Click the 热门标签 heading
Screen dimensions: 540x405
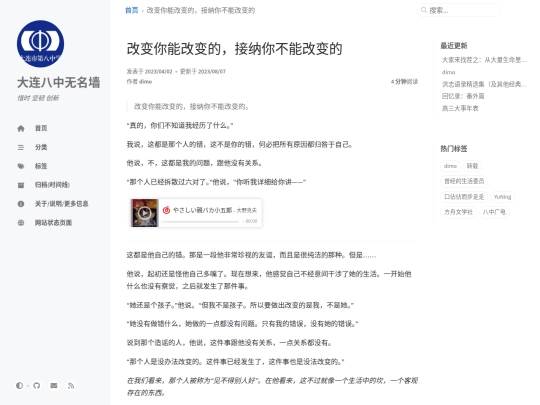coord(454,149)
